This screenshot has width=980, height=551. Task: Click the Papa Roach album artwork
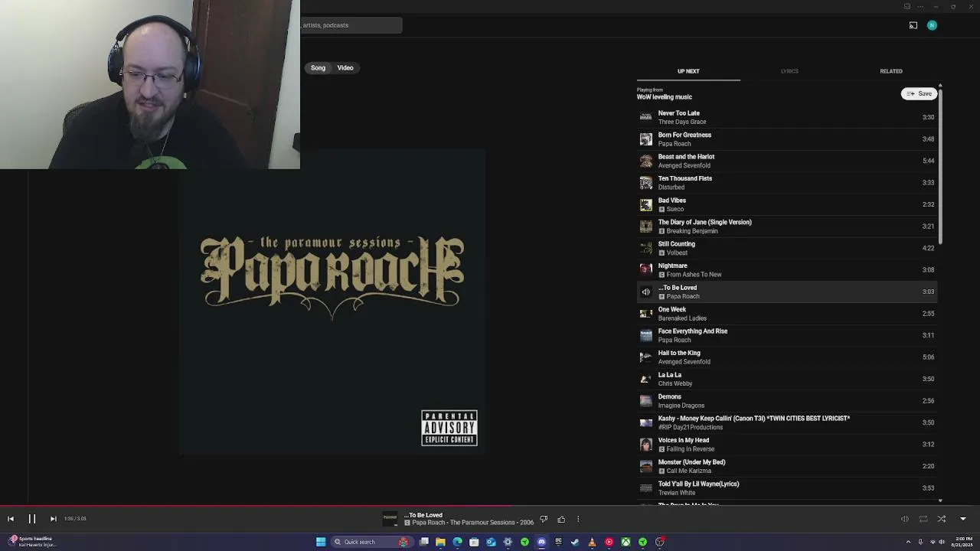[x=332, y=302]
